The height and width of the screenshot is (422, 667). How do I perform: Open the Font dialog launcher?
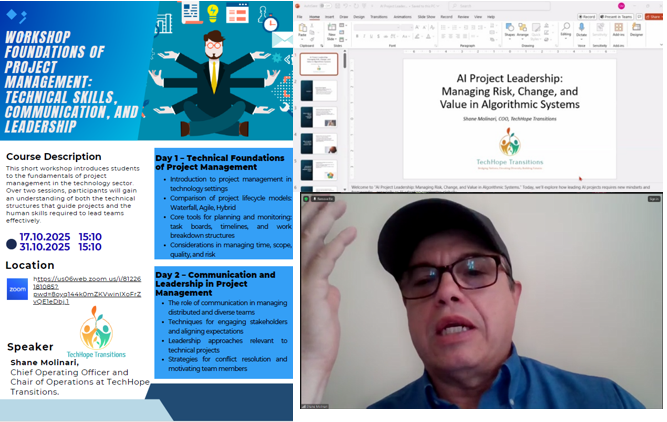pos(436,46)
